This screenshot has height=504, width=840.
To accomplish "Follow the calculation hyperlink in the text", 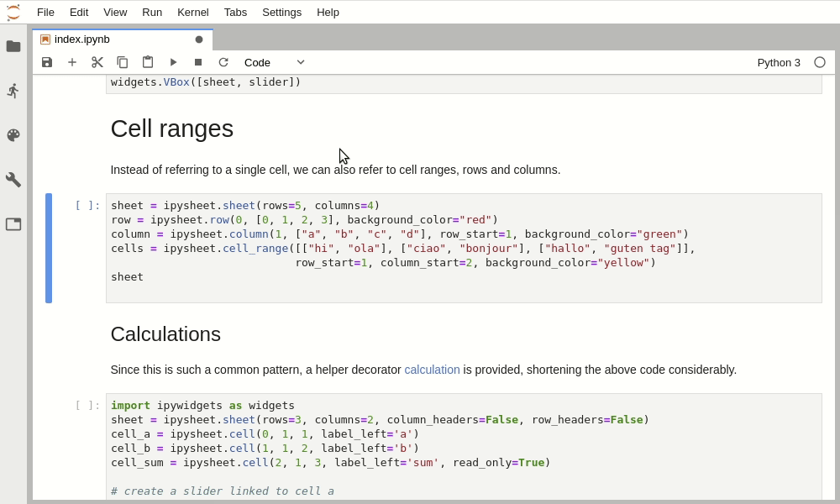I will pos(432,370).
